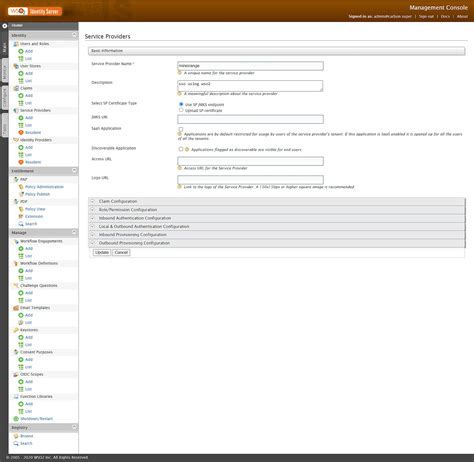474x462 pixels.
Task: Click the Add icon under Workflow Engagements
Action: click(x=21, y=249)
